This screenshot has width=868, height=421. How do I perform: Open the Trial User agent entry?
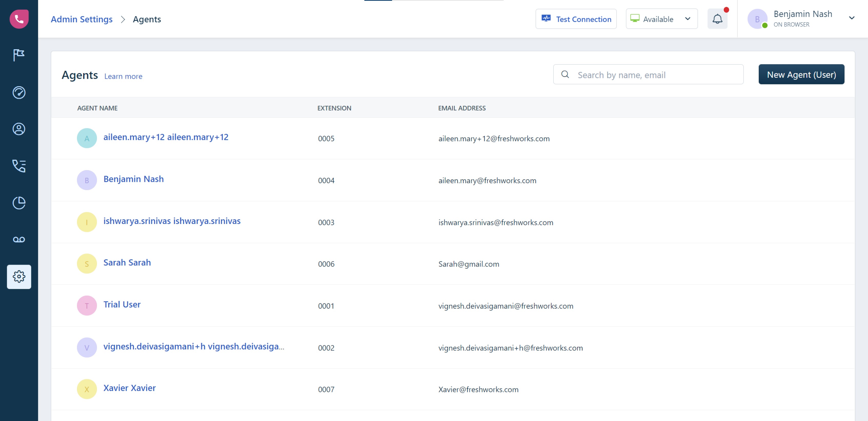tap(122, 304)
